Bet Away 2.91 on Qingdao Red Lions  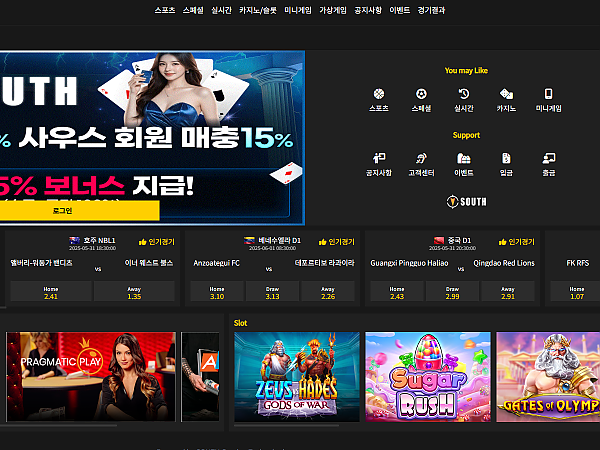pyautogui.click(x=508, y=292)
